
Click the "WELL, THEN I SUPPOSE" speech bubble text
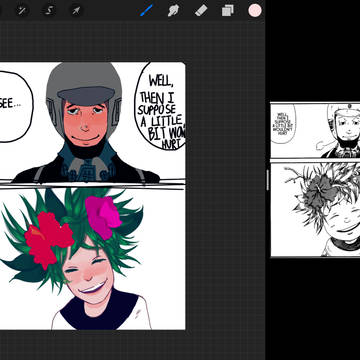pyautogui.click(x=162, y=112)
